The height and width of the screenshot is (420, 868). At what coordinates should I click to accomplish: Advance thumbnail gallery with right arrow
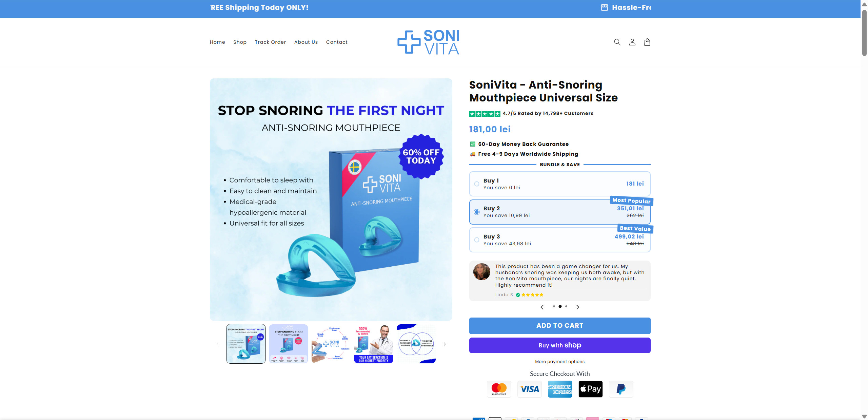[x=445, y=344]
